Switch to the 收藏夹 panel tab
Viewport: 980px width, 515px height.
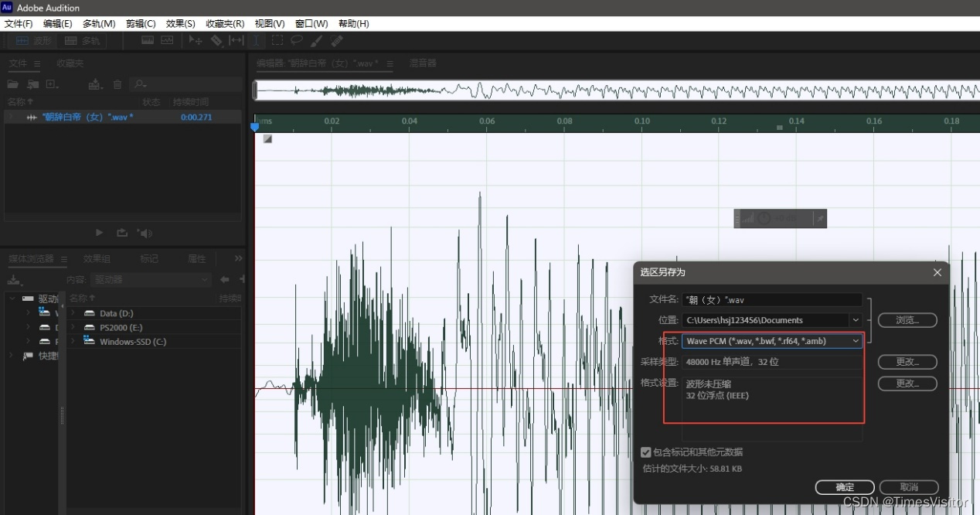tap(70, 63)
